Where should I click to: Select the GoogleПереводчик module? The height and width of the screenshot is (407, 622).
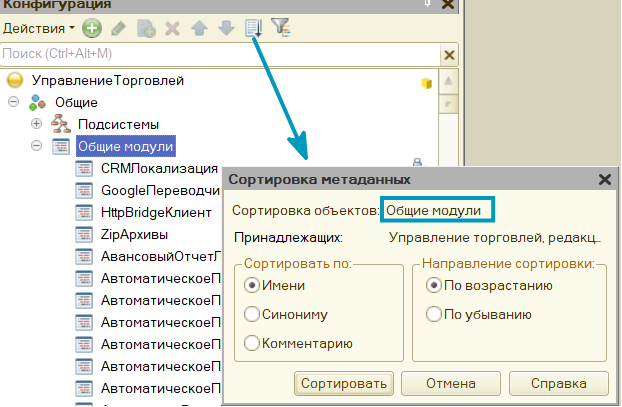coord(160,190)
